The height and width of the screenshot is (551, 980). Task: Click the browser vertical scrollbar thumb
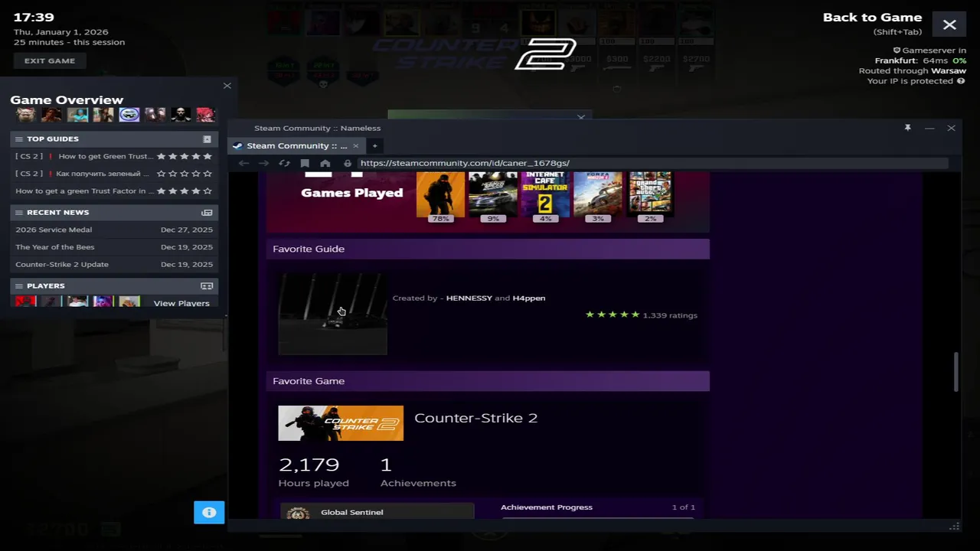click(955, 372)
